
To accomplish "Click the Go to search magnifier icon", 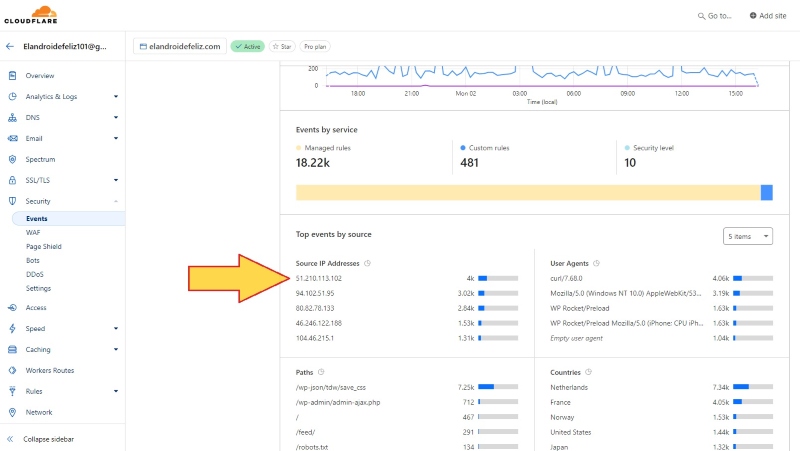I will (x=702, y=16).
